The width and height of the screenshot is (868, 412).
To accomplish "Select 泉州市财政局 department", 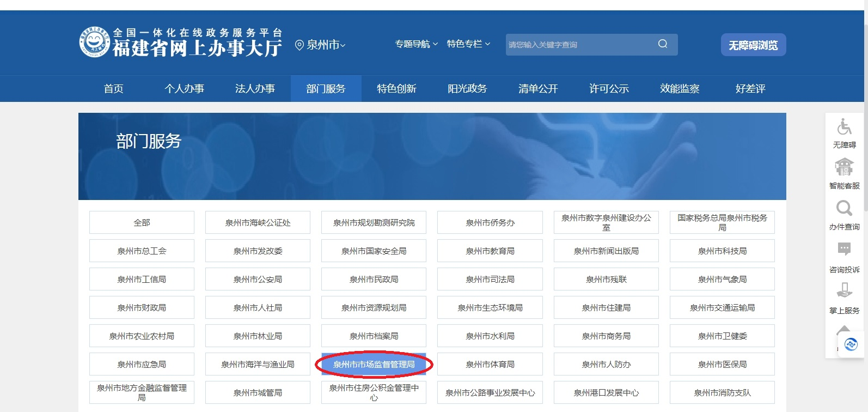I will click(x=142, y=307).
